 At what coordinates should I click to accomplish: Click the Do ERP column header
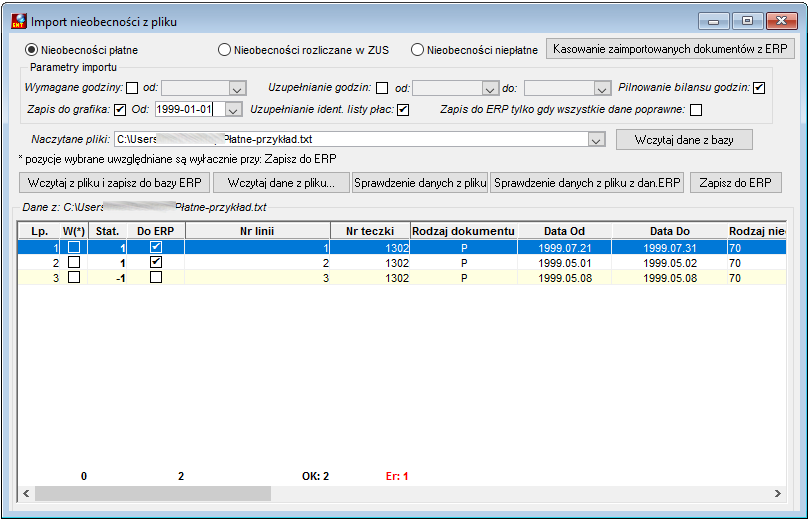[156, 231]
